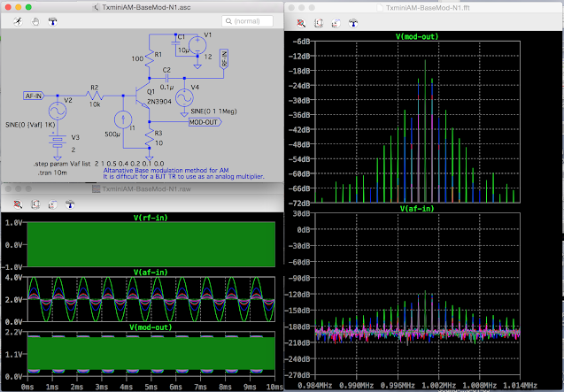Select the V3 battery symbol
Image resolution: width=564 pixels, height=392 pixels.
pos(58,141)
